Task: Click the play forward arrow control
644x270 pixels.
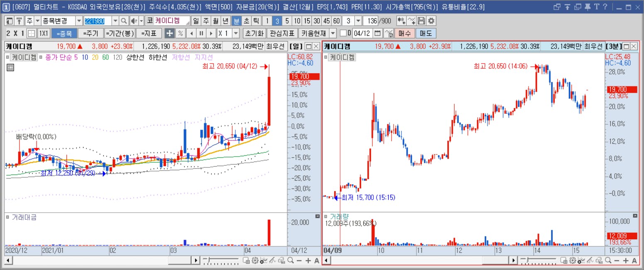Action: (x=211, y=33)
